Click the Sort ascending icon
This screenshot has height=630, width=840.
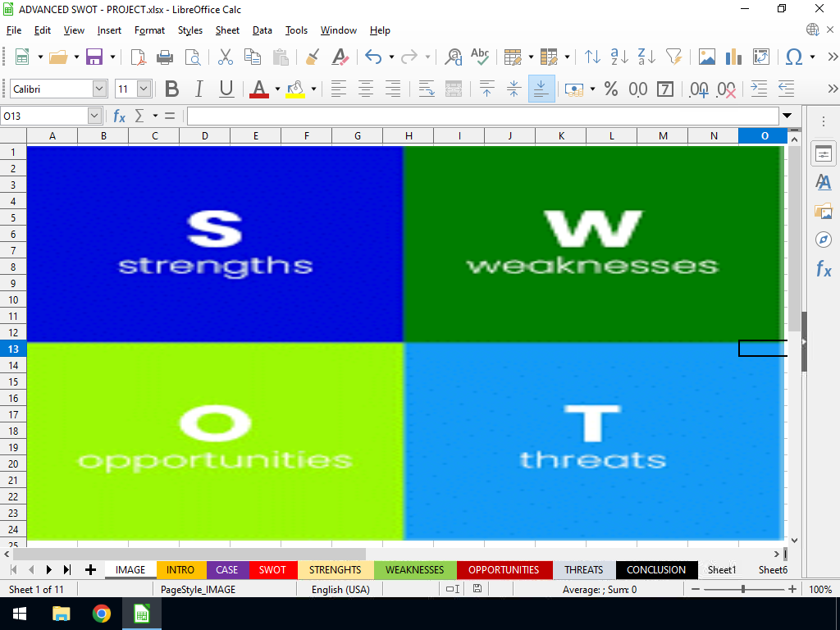[620, 57]
